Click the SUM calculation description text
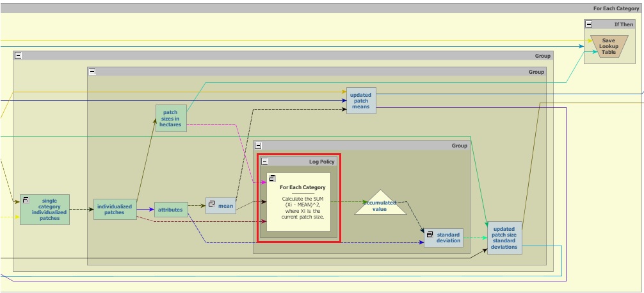 point(303,208)
